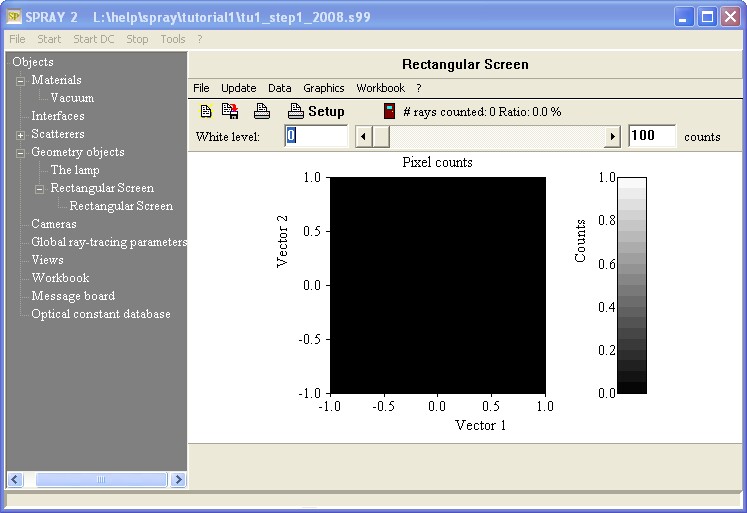
Task: Expand the Scatterers tree node
Action: click(21, 135)
